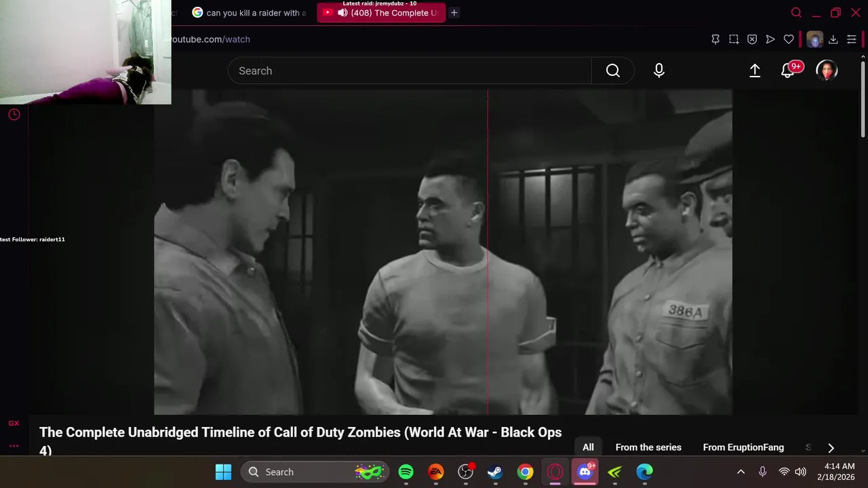Screen dimensions: 868x488
Task: Select the 'All' filter chip
Action: (x=588, y=447)
